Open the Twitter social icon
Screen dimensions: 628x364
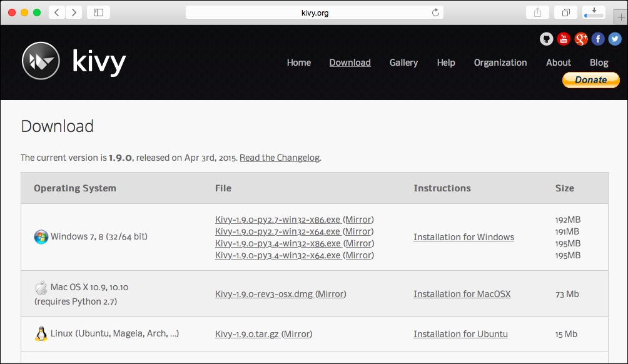(615, 39)
